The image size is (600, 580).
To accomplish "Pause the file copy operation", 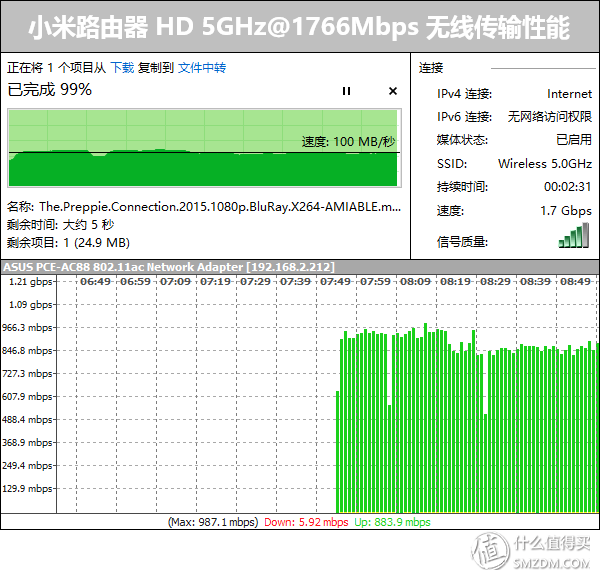I will [346, 91].
